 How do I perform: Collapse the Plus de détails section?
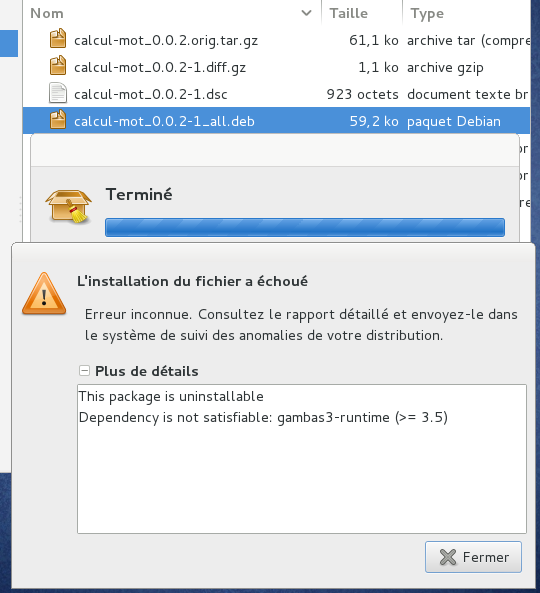(x=84, y=371)
